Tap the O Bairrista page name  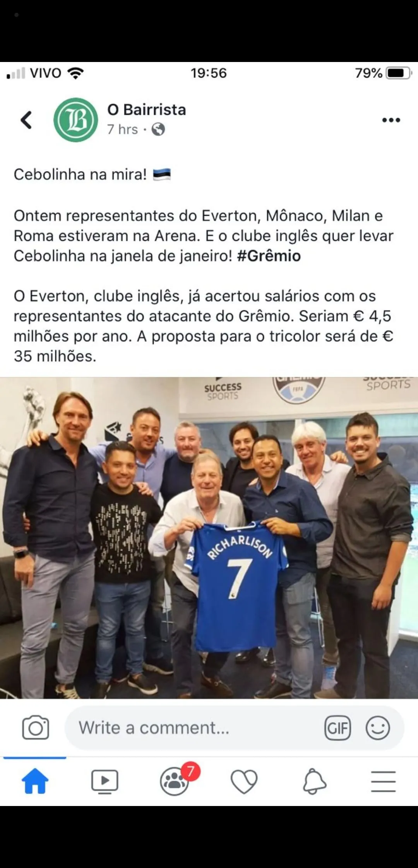pos(147,110)
